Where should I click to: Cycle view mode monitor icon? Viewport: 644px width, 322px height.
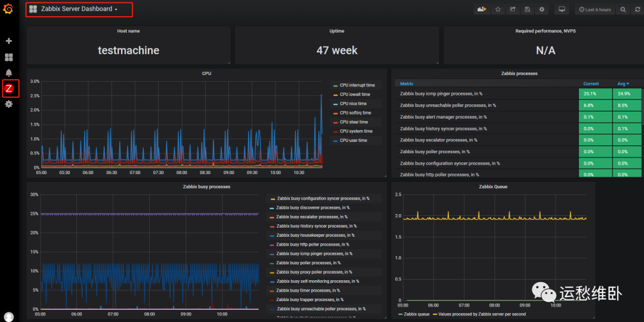(562, 10)
